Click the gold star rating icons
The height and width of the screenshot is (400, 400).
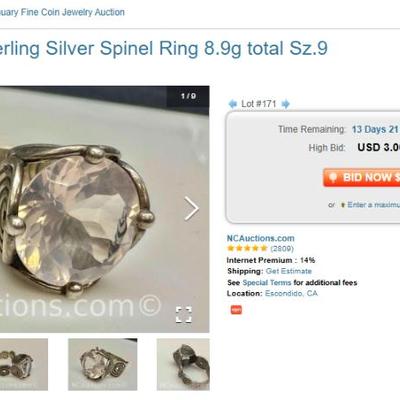pos(247,248)
